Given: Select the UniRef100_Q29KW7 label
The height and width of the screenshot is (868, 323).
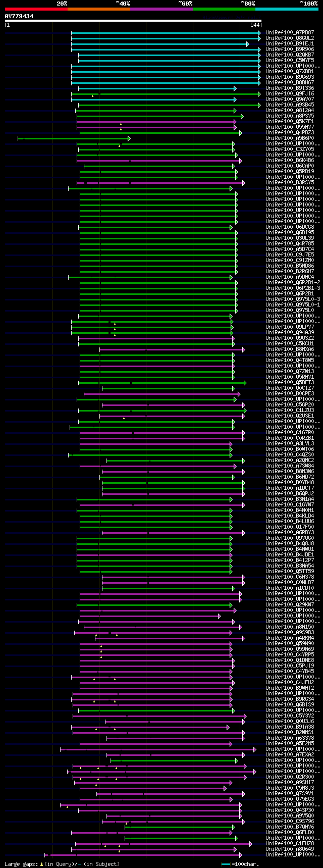Looking at the screenshot, I should 290,604.
